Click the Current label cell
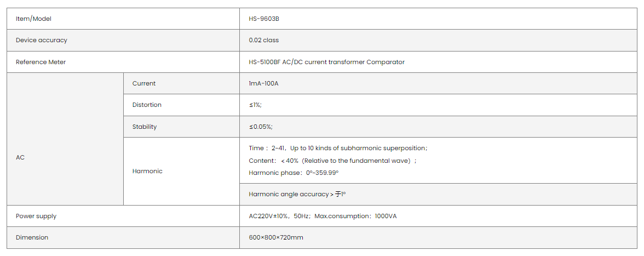The height and width of the screenshot is (256, 644). (x=144, y=83)
